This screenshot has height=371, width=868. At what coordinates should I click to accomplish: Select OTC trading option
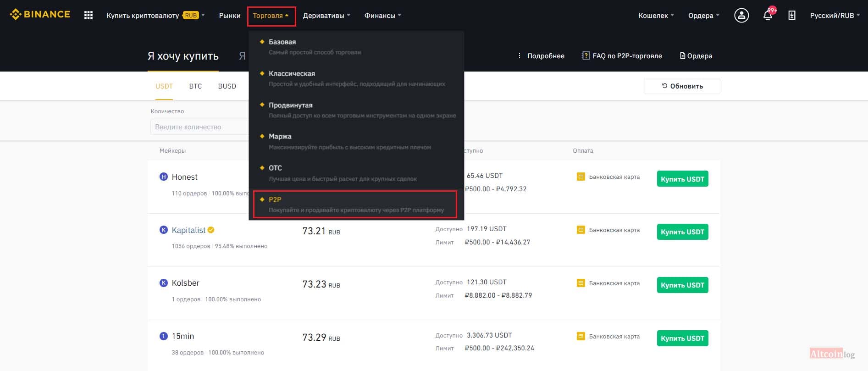[x=356, y=173]
